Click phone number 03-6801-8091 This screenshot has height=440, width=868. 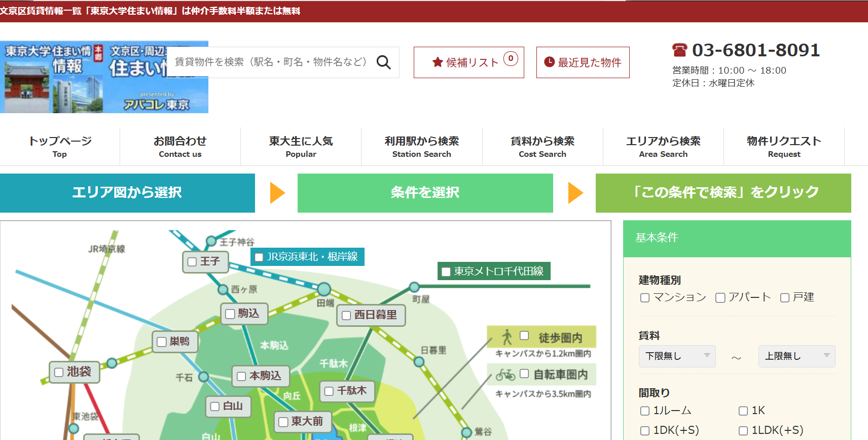756,50
